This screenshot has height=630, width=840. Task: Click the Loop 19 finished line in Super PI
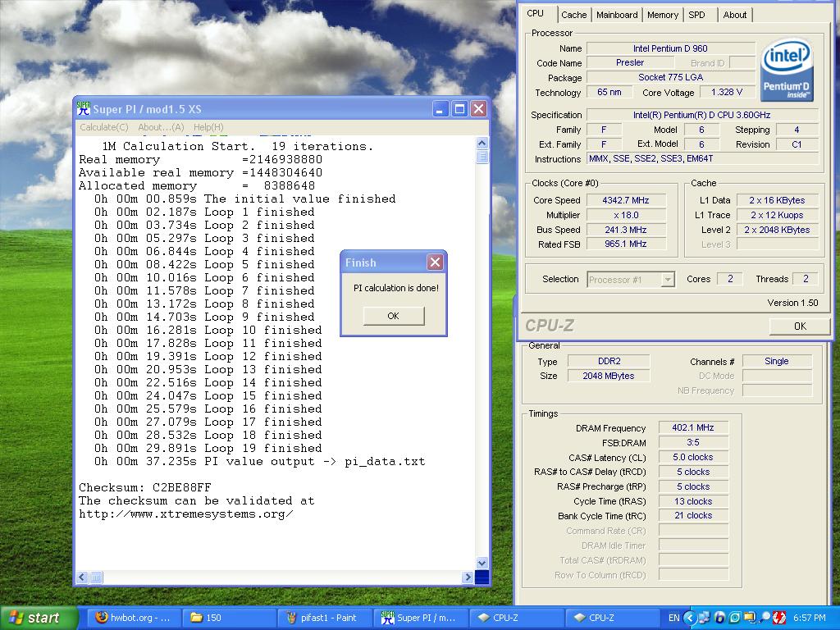pyautogui.click(x=208, y=449)
